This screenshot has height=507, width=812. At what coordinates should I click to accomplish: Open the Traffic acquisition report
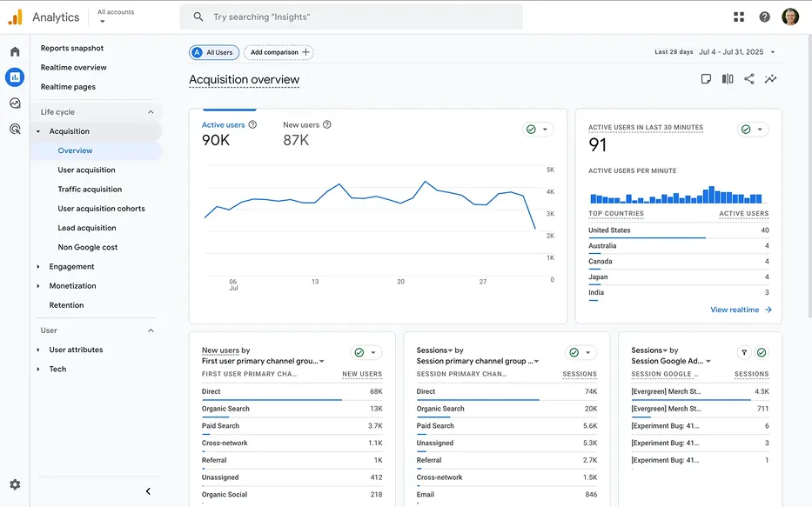point(90,190)
